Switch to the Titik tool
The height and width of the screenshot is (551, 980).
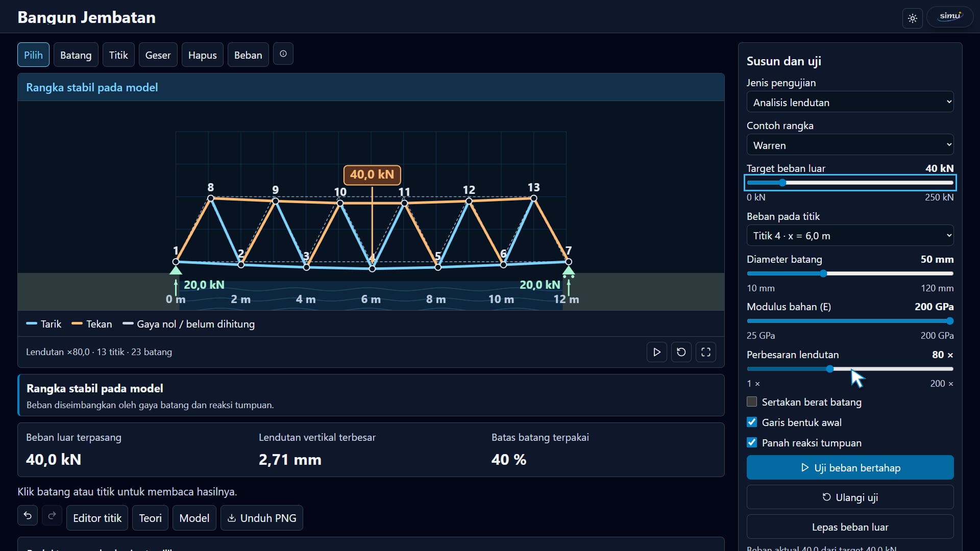coord(118,55)
